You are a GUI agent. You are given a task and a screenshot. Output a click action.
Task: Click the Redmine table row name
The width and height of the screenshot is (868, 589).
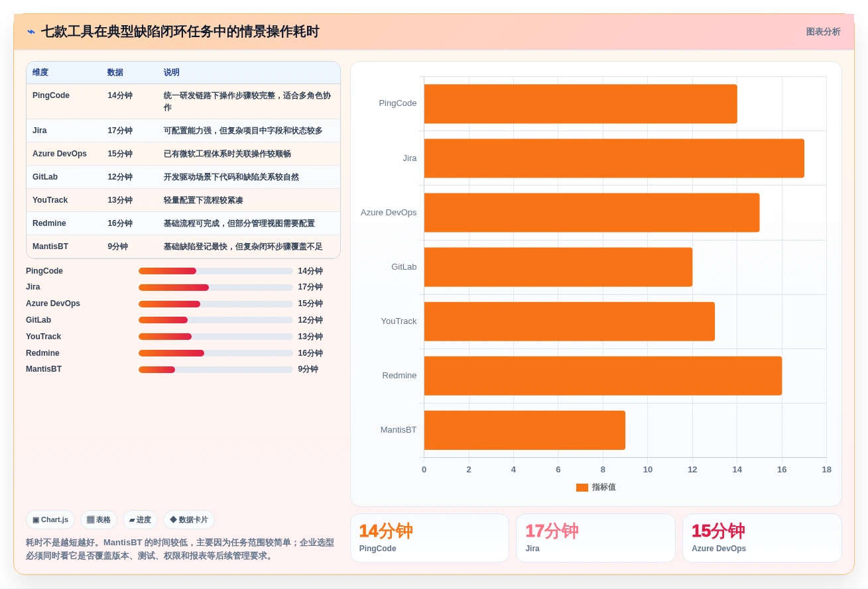click(x=49, y=223)
